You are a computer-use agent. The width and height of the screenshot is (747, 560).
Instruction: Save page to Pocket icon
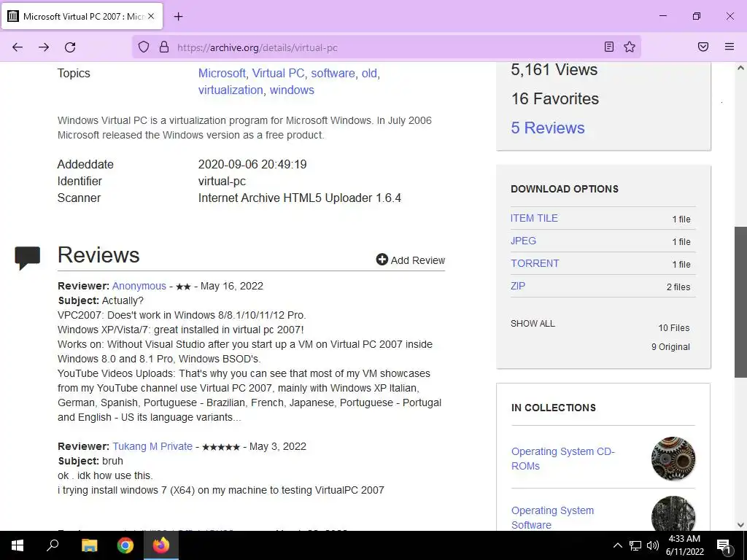tap(703, 47)
